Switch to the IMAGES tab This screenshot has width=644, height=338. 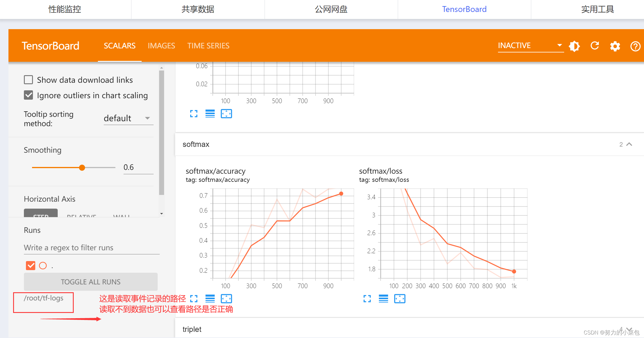(161, 45)
